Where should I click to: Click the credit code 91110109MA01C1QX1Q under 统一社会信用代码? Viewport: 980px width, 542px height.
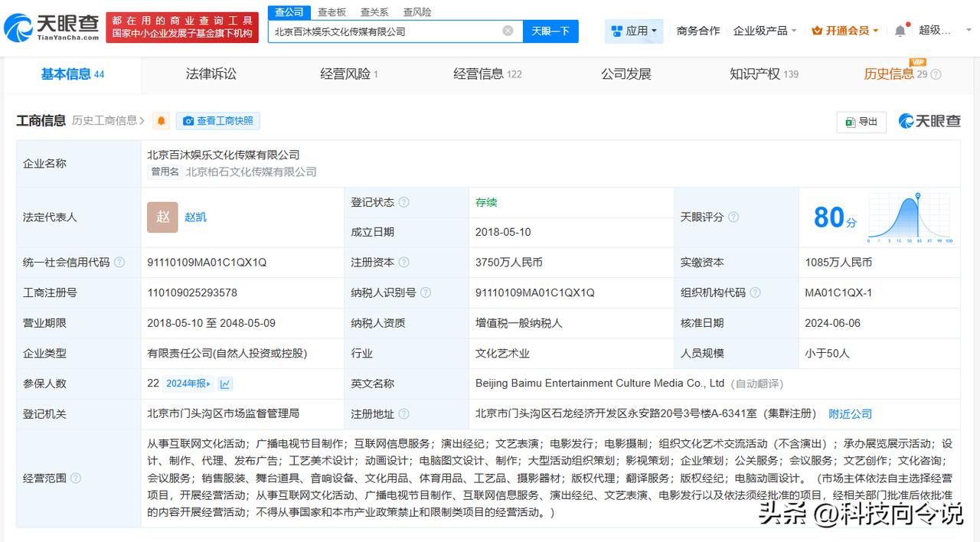(207, 262)
